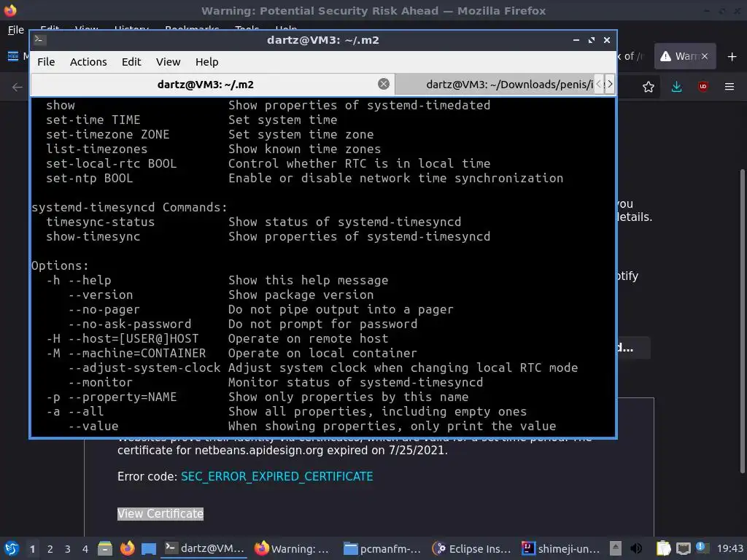Viewport: 747px width, 560px height.
Task: Open the clipboard tray icon
Action: pos(663,548)
